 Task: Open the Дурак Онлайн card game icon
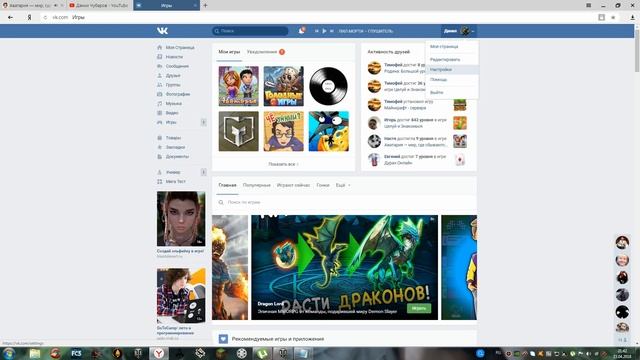coord(460,160)
